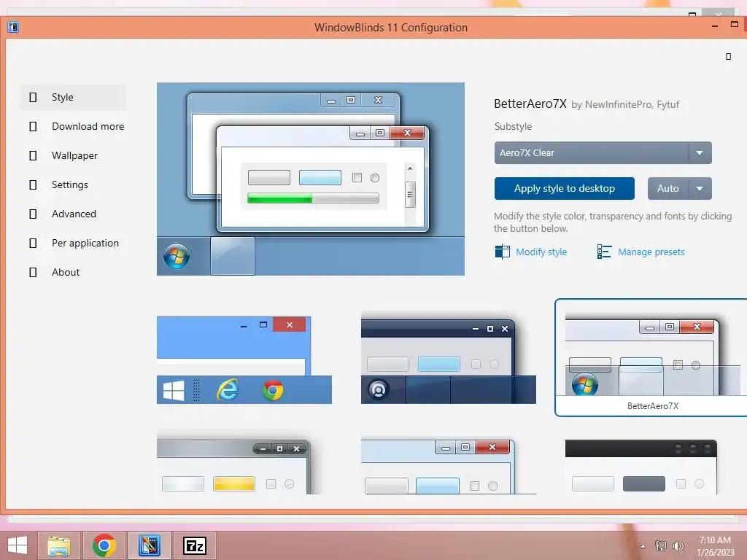This screenshot has width=747, height=560.
Task: Click the Manage presets list icon
Action: pyautogui.click(x=604, y=252)
